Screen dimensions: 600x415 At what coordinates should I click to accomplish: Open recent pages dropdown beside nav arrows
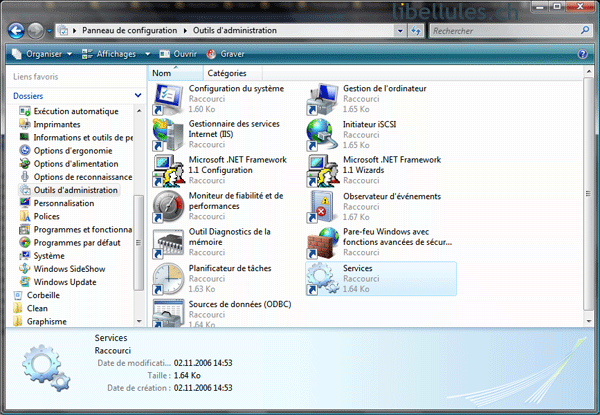pyautogui.click(x=49, y=31)
